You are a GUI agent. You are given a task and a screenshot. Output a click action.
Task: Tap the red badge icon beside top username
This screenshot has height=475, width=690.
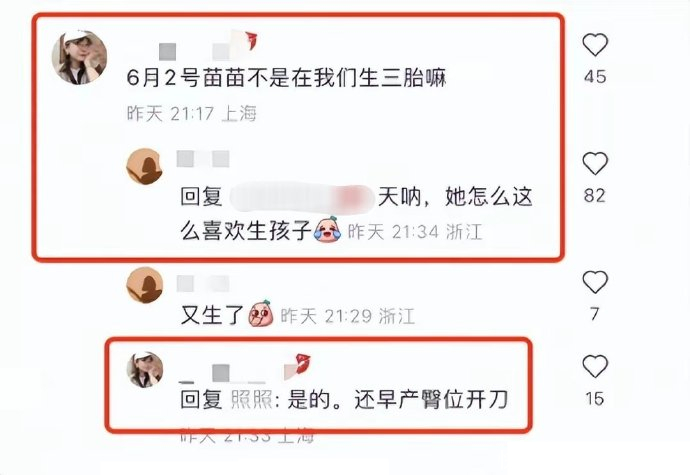click(248, 41)
